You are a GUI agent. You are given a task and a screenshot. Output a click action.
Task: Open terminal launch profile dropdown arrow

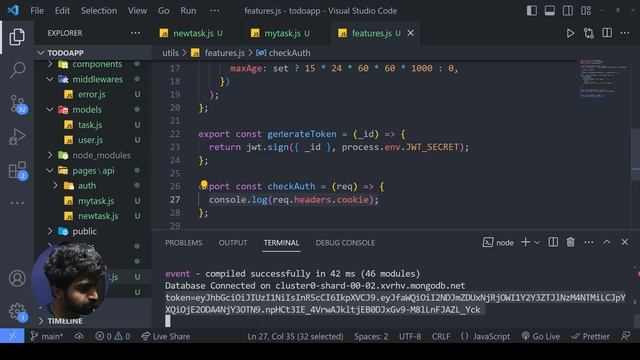click(537, 243)
